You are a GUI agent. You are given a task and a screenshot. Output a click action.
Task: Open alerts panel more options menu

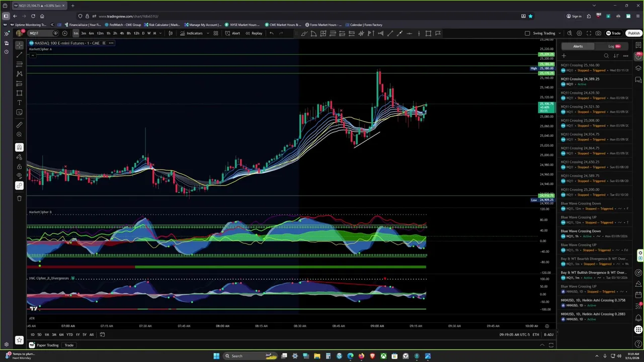click(x=625, y=56)
